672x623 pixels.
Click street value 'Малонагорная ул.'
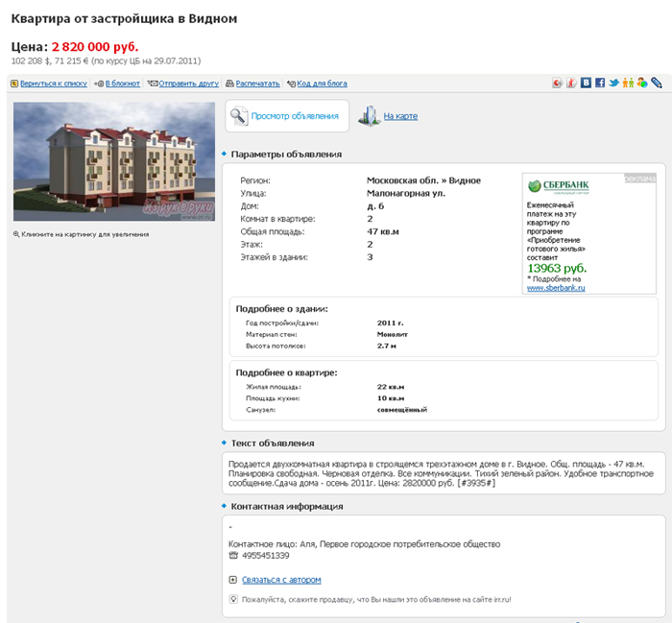tap(406, 193)
